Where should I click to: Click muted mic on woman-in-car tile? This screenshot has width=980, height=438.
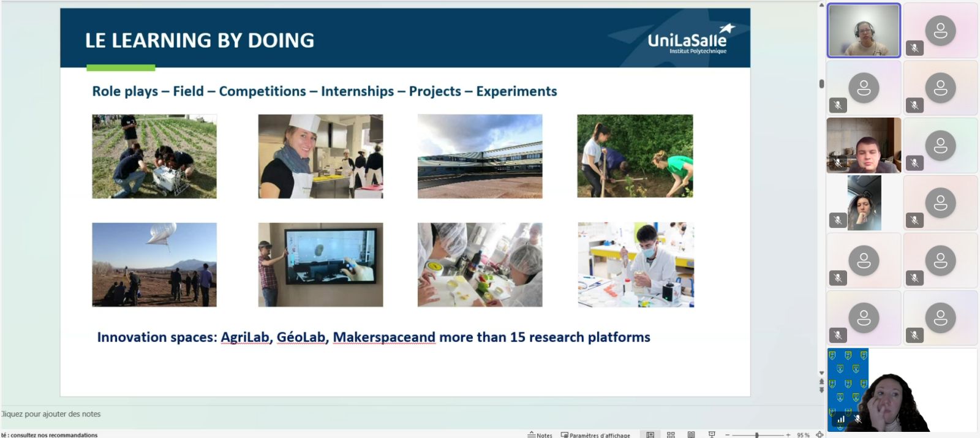pos(837,220)
